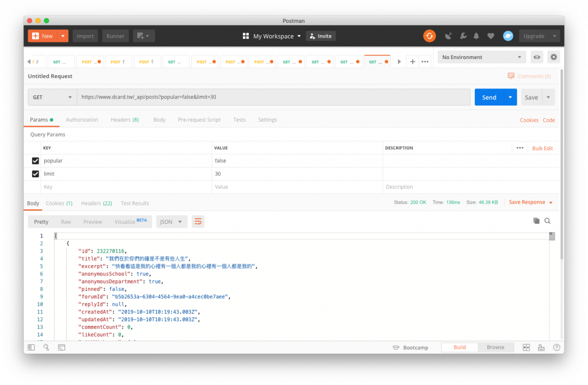588x385 pixels.
Task: Open the Comments (0) panel
Action: point(529,76)
